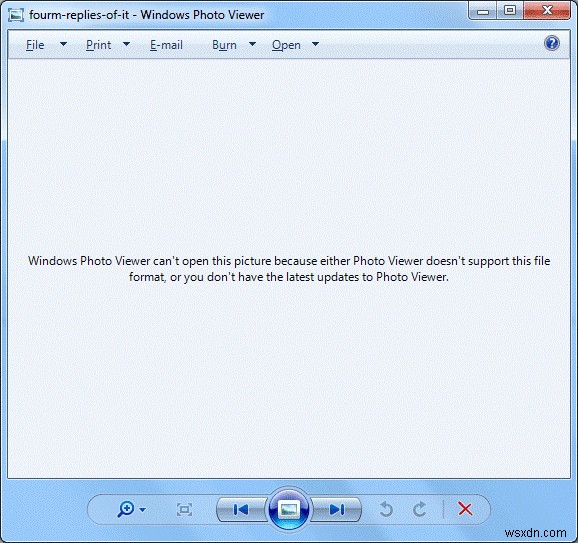Click the Photo Viewer title bar icon
Image resolution: width=578 pixels, height=543 pixels.
pyautogui.click(x=16, y=15)
